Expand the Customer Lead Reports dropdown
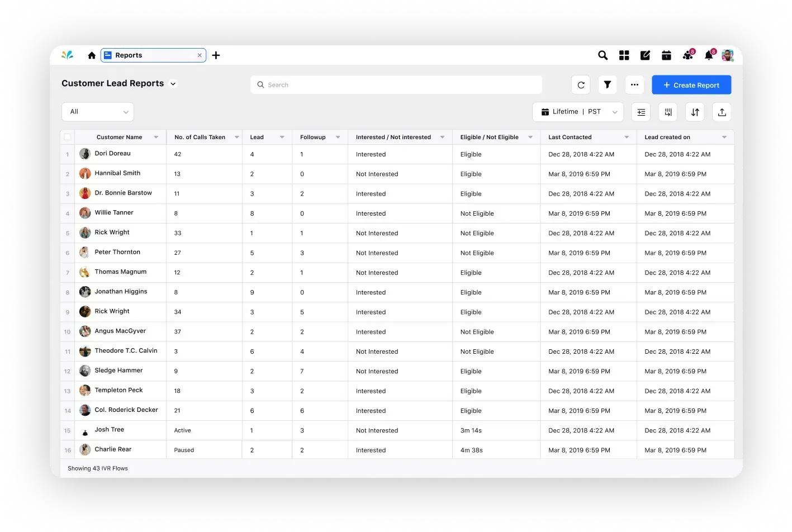Viewport: 792px width, 532px height. click(x=173, y=83)
